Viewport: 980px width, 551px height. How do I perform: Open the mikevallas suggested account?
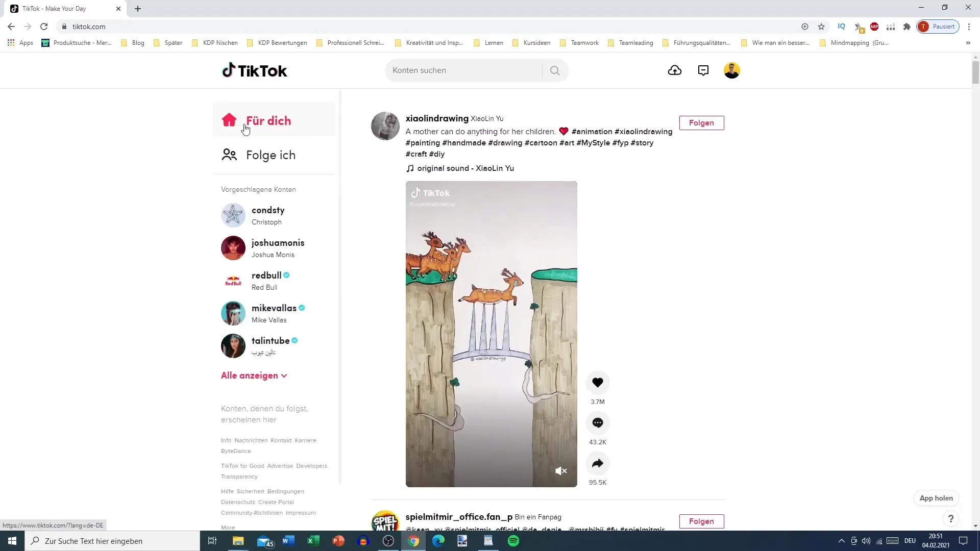pos(274,313)
